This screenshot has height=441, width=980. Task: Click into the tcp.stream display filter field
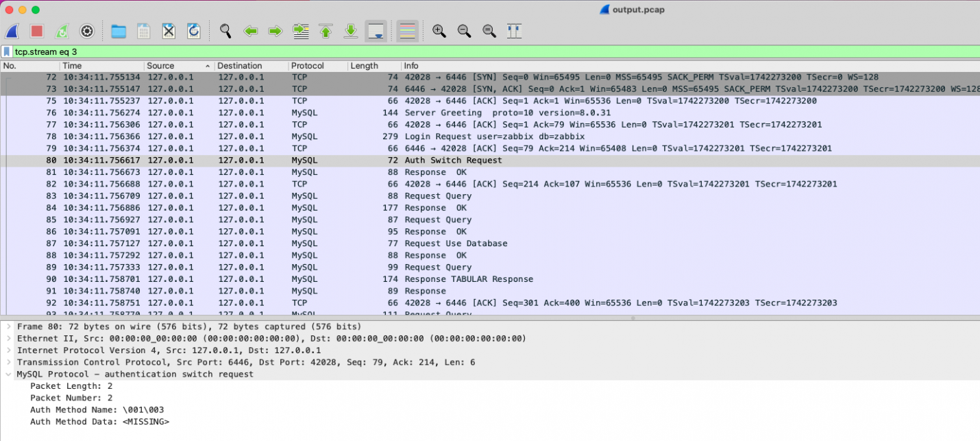click(x=480, y=51)
